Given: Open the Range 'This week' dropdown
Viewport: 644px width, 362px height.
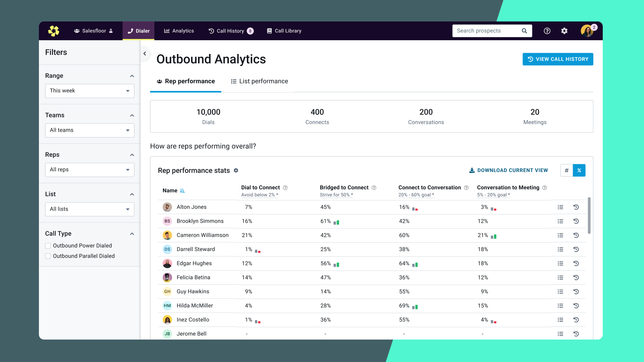Looking at the screenshot, I should pyautogui.click(x=90, y=91).
